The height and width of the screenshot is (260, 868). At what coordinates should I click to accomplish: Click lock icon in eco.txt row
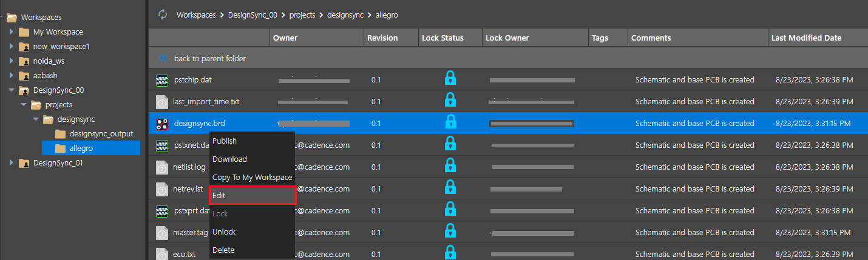tap(450, 252)
